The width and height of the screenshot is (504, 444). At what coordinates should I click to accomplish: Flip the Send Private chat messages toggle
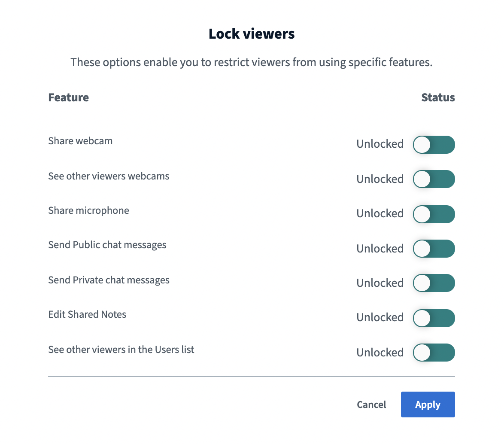point(434,283)
